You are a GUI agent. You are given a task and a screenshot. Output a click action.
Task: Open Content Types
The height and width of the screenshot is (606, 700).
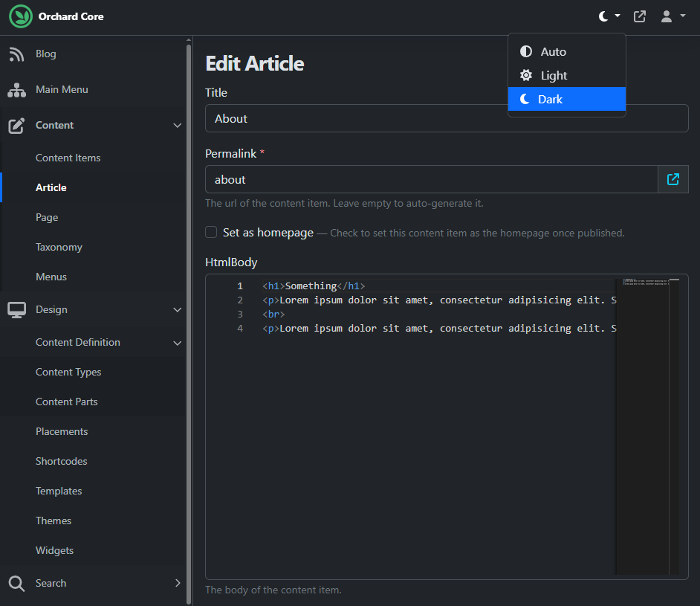click(x=68, y=372)
